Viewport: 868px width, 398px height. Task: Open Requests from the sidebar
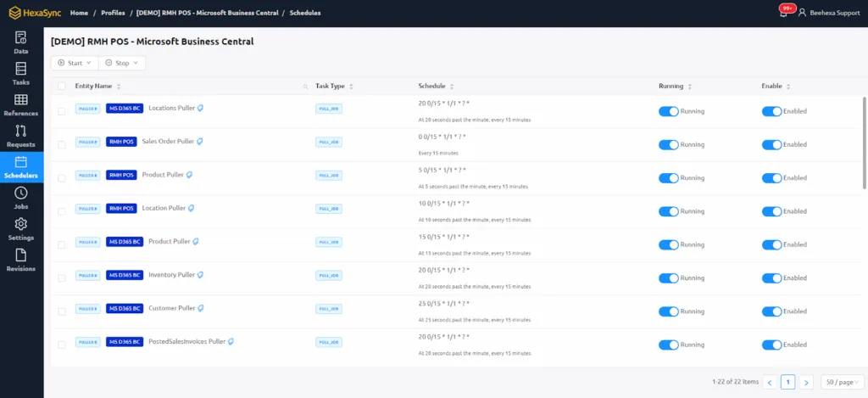point(21,137)
